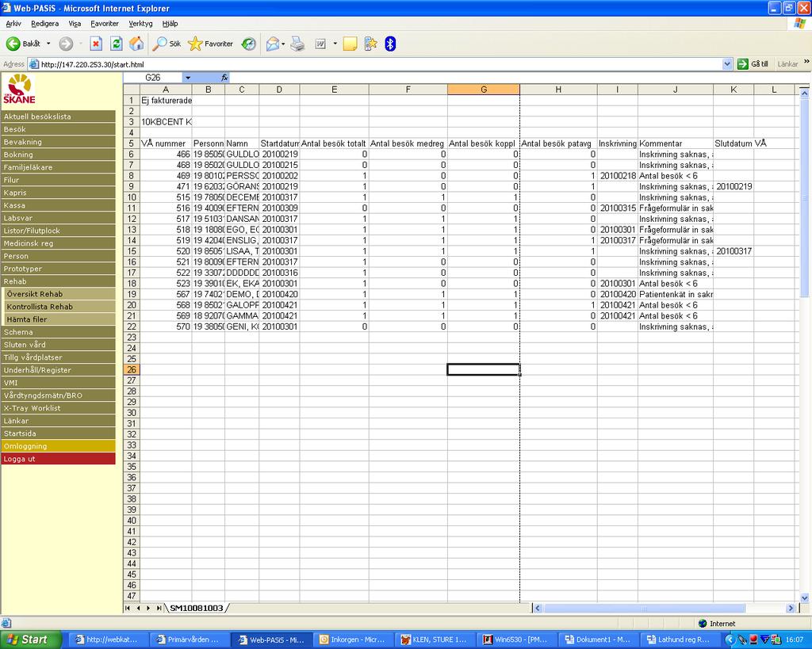Open the Favoriter menu in menu bar
Screen dimensions: 812x649
pos(105,24)
